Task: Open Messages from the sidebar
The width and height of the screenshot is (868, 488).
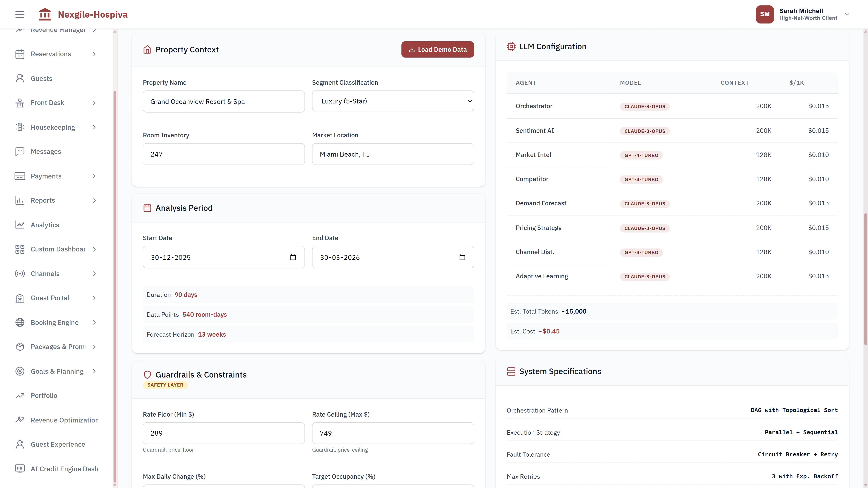Action: point(45,151)
